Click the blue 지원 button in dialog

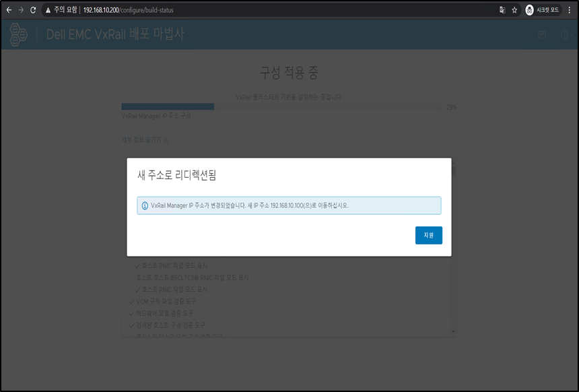[x=428, y=235]
